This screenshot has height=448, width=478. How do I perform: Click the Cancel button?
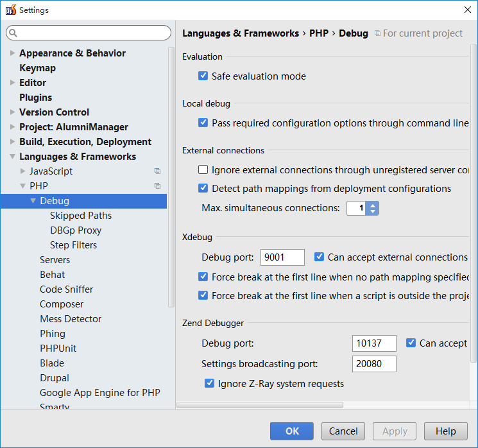pyautogui.click(x=343, y=431)
